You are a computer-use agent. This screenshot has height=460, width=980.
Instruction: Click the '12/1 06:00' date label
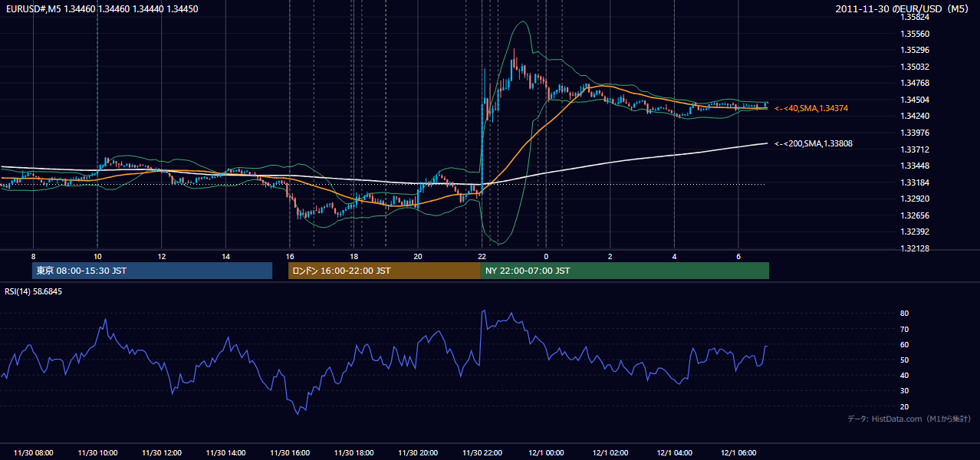coord(738,453)
